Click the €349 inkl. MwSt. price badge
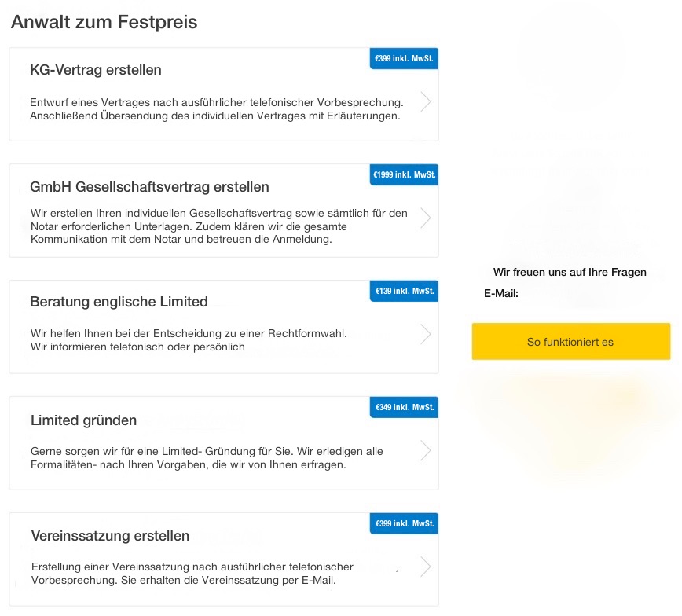This screenshot has width=682, height=616. coord(404,407)
